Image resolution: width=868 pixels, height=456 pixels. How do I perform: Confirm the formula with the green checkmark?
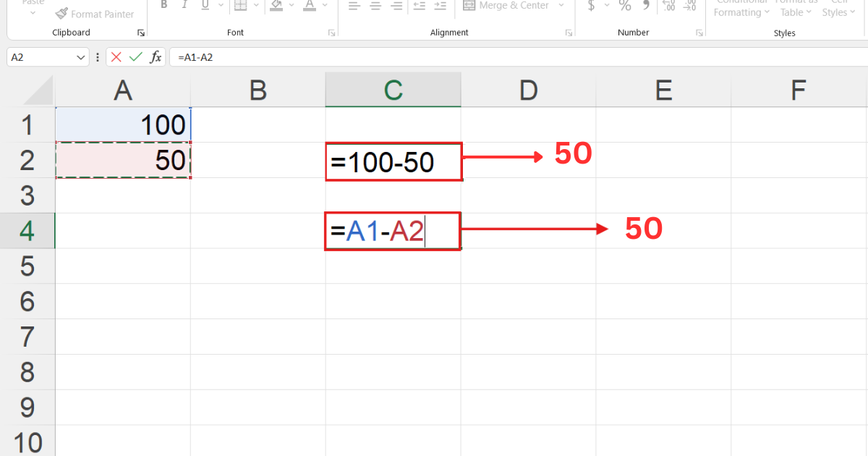(136, 56)
